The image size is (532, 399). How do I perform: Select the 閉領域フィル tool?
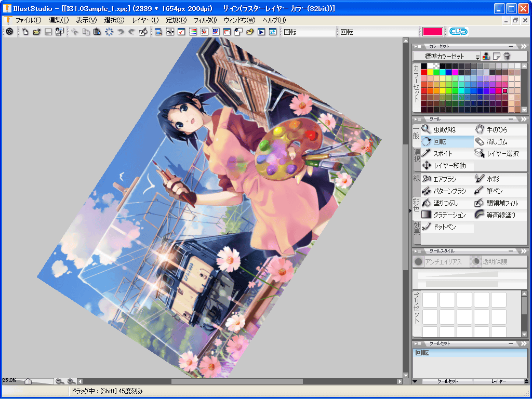500,203
